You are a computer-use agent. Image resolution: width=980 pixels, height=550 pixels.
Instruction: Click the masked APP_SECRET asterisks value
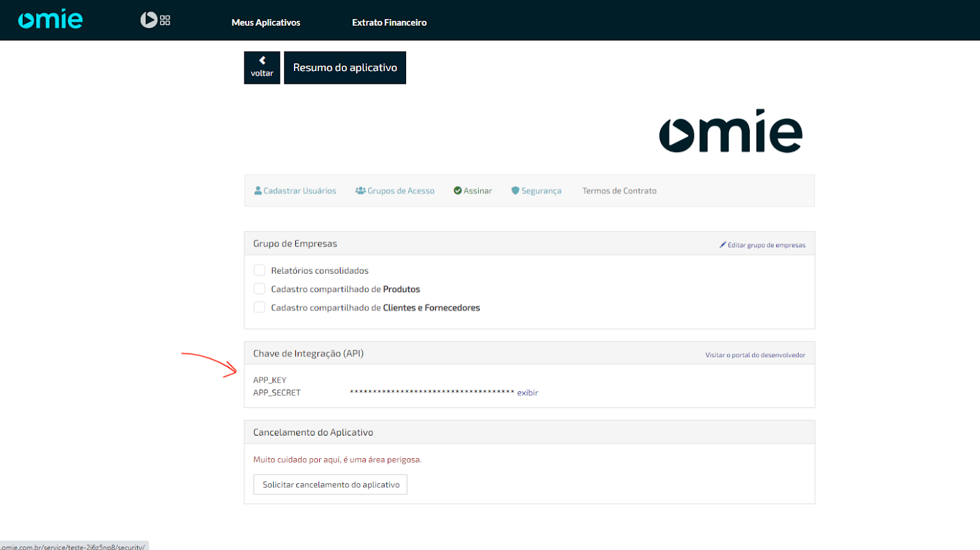click(432, 392)
